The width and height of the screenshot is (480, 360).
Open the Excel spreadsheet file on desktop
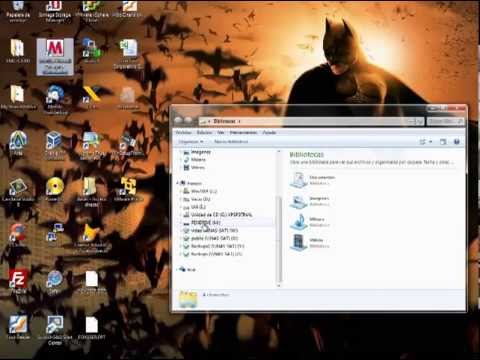128,53
